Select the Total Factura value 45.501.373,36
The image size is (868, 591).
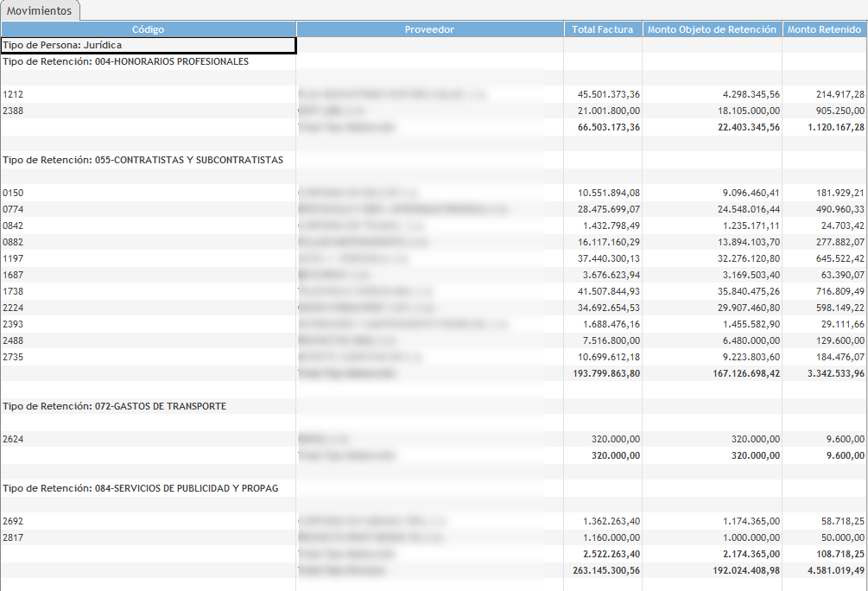[608, 94]
